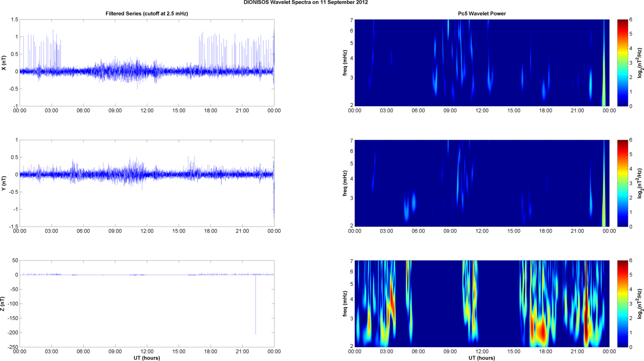Click inside the Z component filtered series plot
This screenshot has width=644, height=361.
[x=147, y=304]
